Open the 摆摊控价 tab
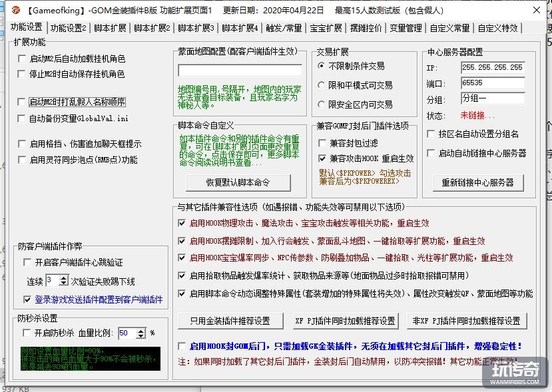552x392 pixels. pyautogui.click(x=366, y=28)
